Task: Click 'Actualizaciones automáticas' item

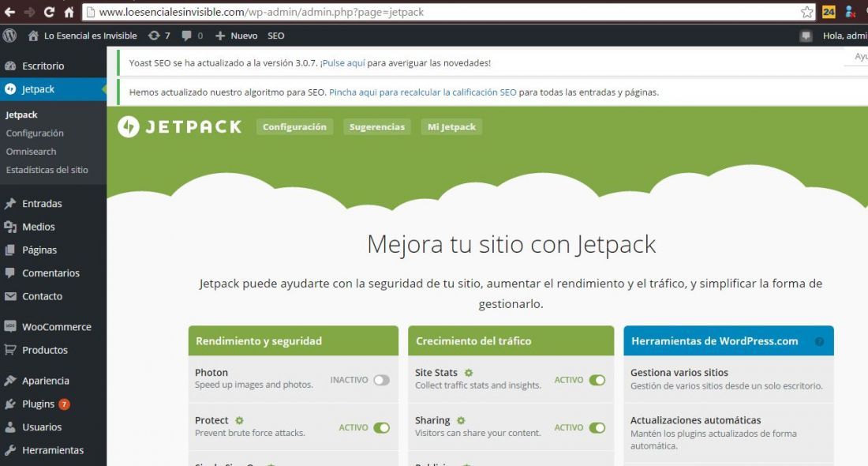Action: (695, 420)
